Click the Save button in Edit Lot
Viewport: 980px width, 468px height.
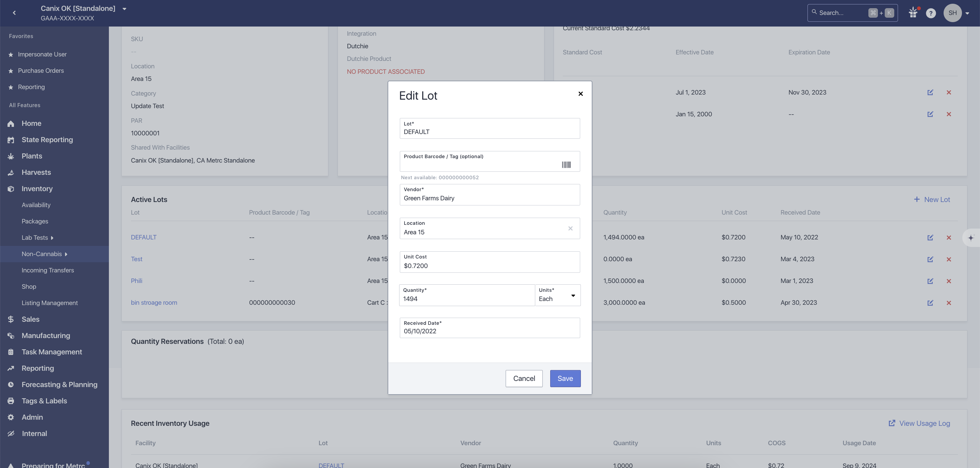(x=565, y=379)
